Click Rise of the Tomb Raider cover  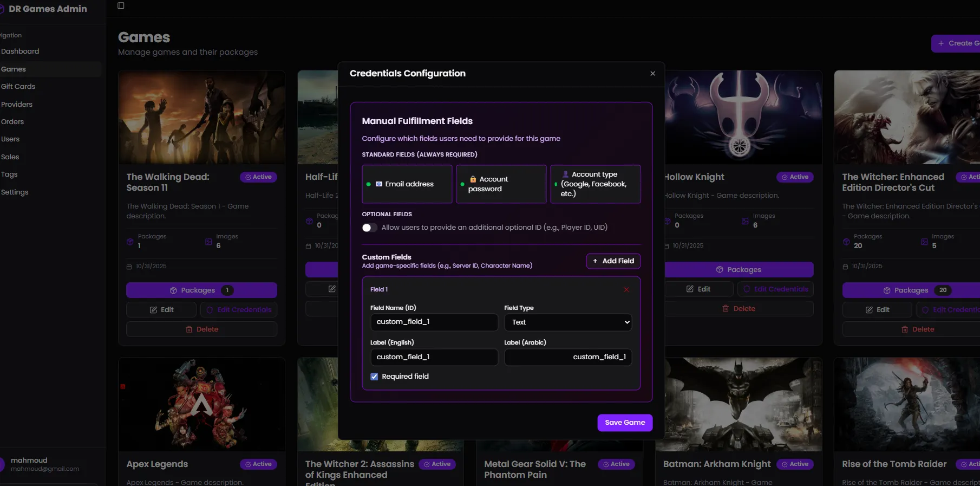tap(907, 404)
